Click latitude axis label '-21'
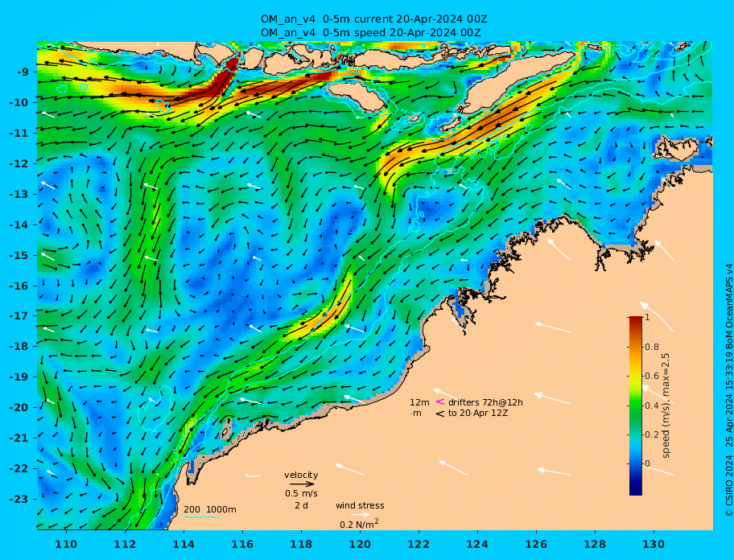734x560 pixels. coord(19,438)
